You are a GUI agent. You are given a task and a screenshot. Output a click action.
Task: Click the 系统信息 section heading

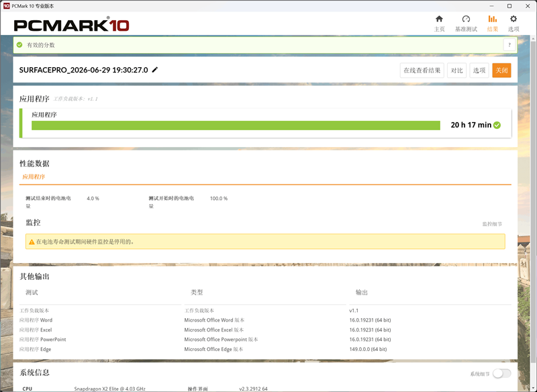tap(34, 373)
